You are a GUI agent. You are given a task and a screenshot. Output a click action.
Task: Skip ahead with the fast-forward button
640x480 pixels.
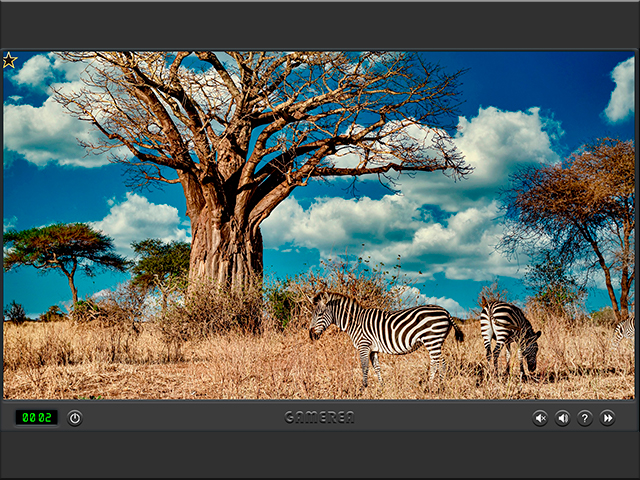click(607, 418)
